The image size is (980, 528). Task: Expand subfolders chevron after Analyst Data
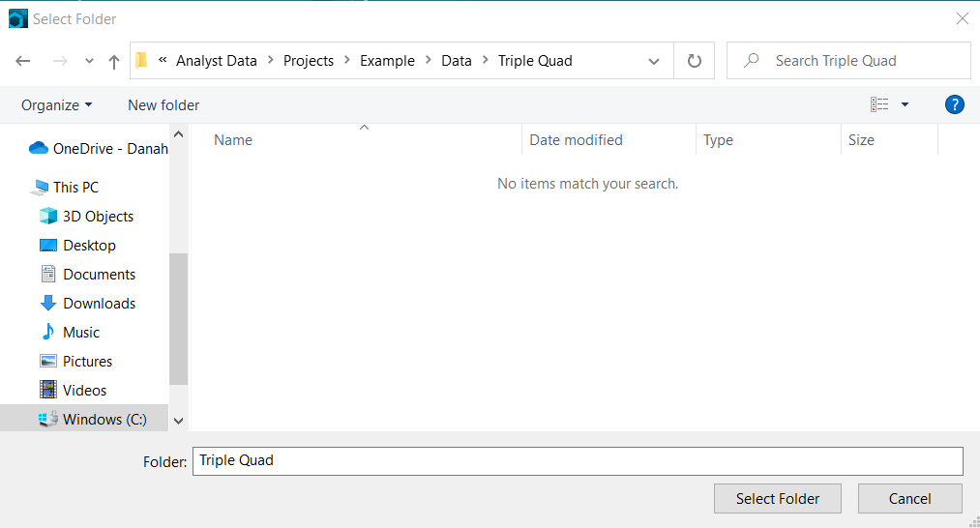(271, 60)
